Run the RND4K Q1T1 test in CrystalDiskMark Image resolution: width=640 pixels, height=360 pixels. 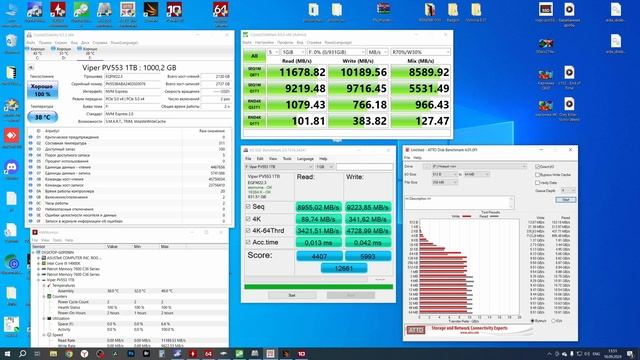click(254, 121)
